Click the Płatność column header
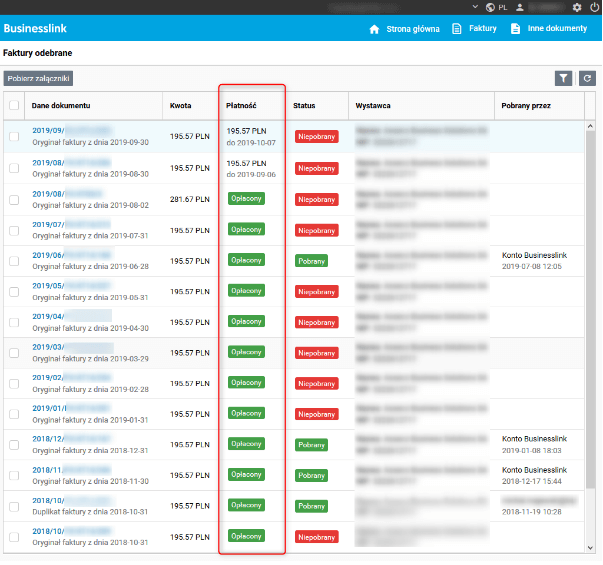This screenshot has width=603, height=565. [x=241, y=105]
